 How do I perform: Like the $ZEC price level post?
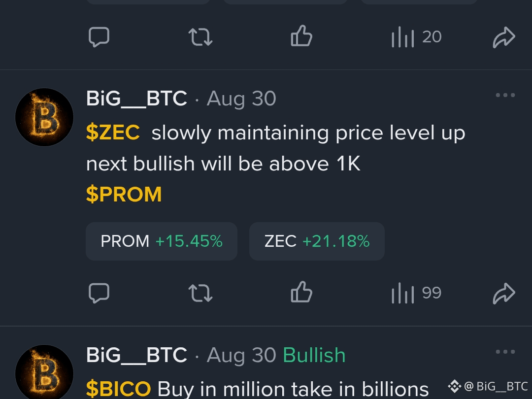tap(301, 292)
